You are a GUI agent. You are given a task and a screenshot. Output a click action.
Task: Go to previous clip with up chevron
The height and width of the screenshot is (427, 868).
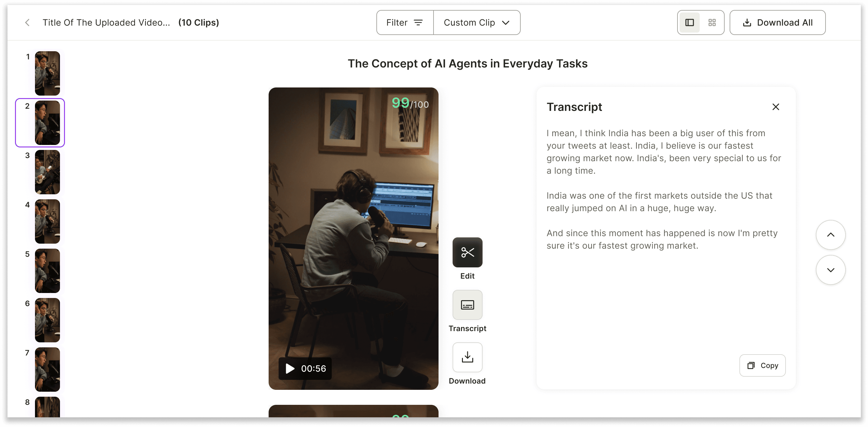831,235
